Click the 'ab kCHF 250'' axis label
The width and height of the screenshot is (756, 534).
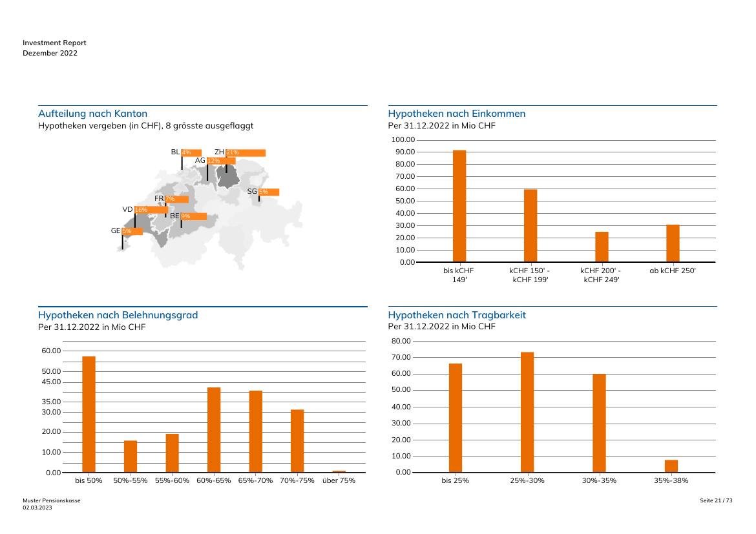coord(673,271)
